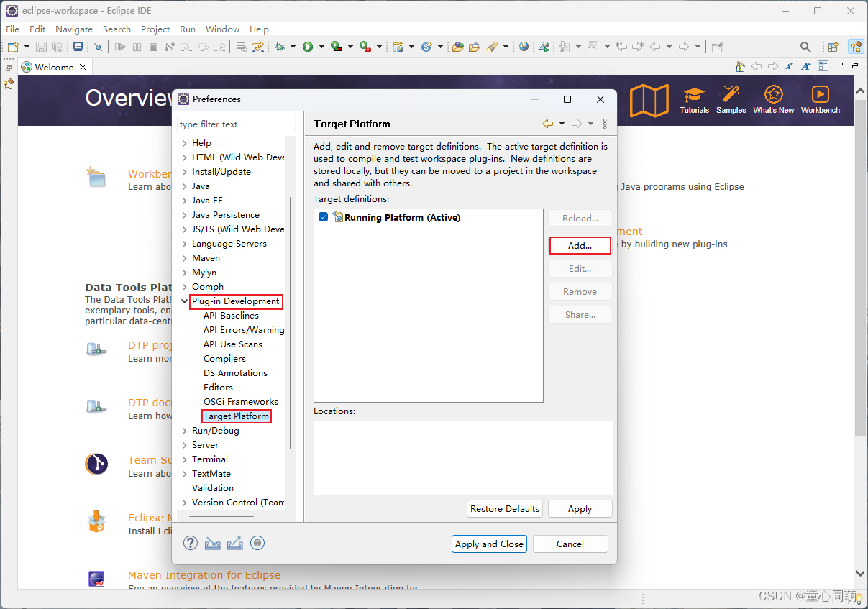Screen dimensions: 868x609
Task: Click the Resume debug icon
Action: click(119, 47)
